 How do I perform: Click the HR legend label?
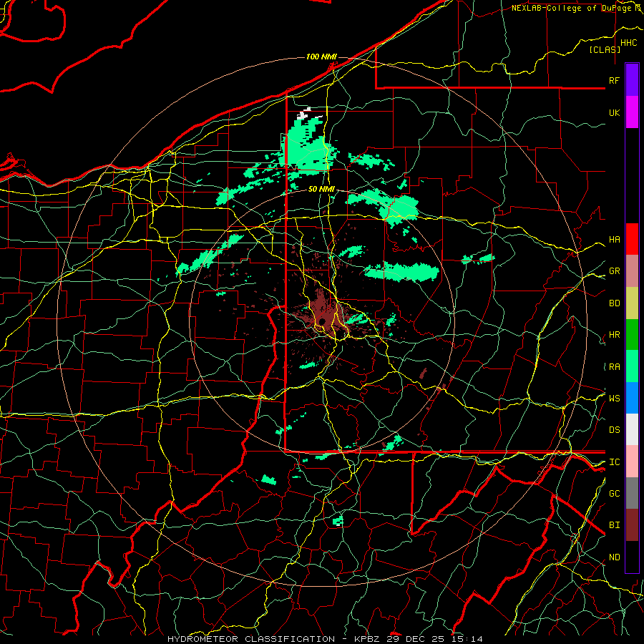click(614, 335)
